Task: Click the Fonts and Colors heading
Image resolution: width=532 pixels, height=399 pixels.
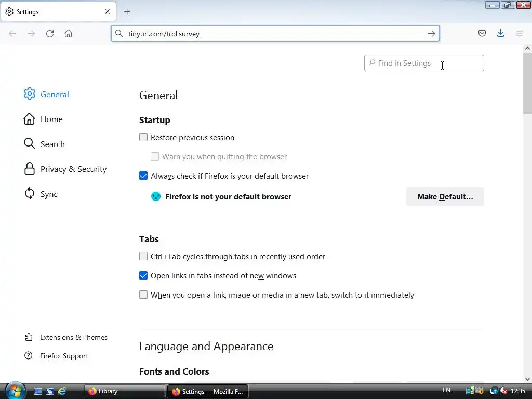Action: pyautogui.click(x=174, y=371)
